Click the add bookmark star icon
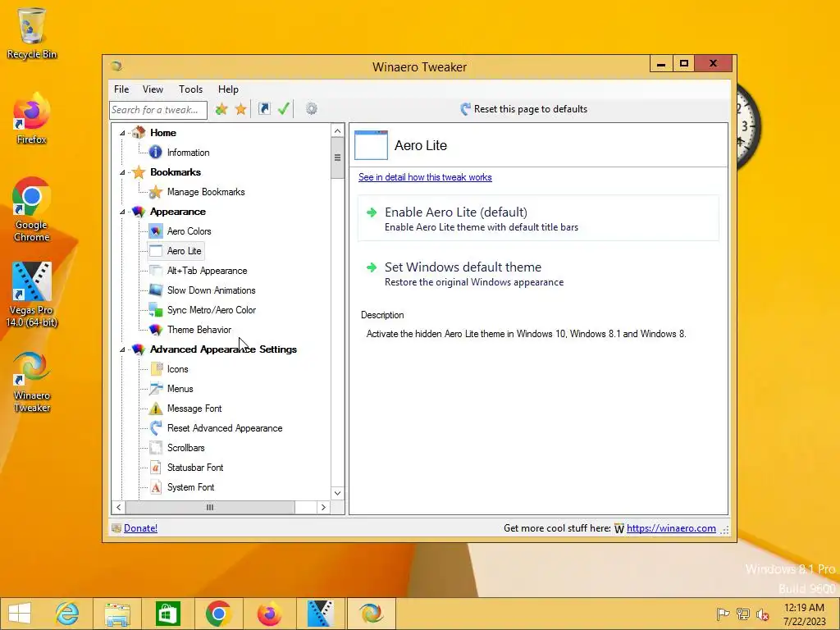 pos(221,109)
